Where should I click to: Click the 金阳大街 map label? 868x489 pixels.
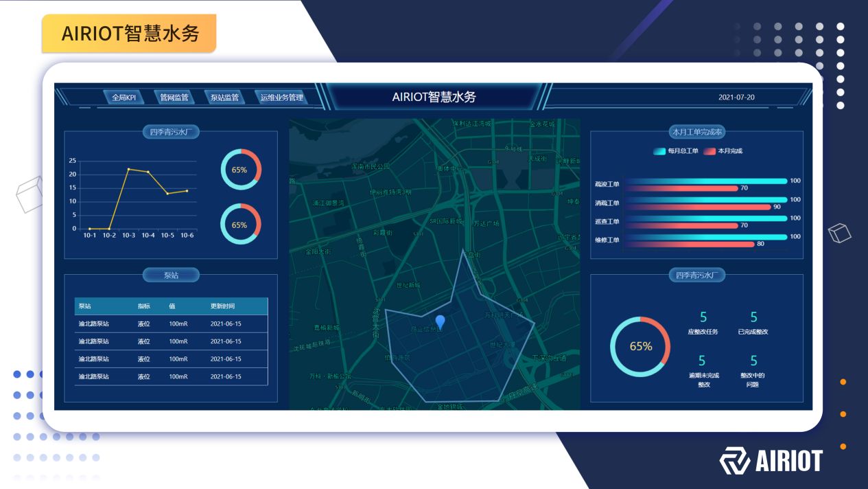click(318, 252)
